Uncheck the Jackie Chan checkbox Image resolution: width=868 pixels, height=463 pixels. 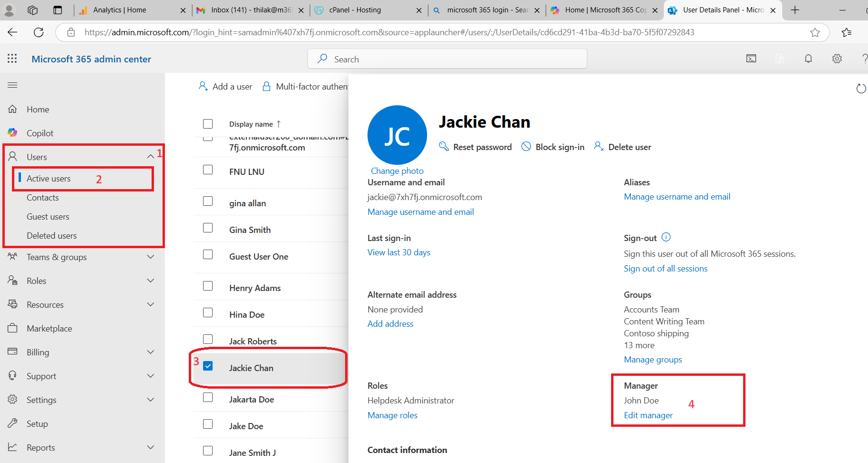tap(208, 366)
